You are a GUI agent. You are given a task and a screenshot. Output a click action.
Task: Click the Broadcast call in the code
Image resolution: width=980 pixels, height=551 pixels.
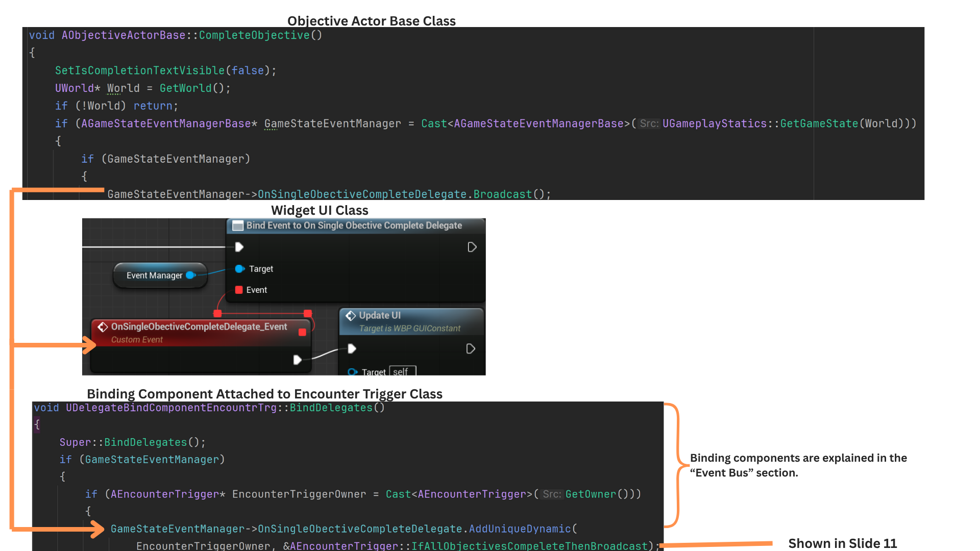(x=502, y=194)
